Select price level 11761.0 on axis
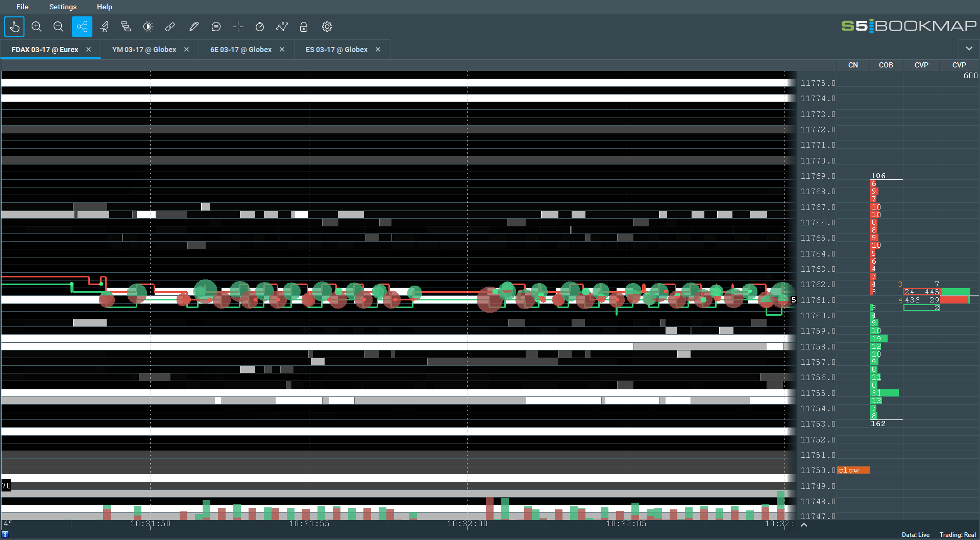The width and height of the screenshot is (980, 540). point(818,300)
